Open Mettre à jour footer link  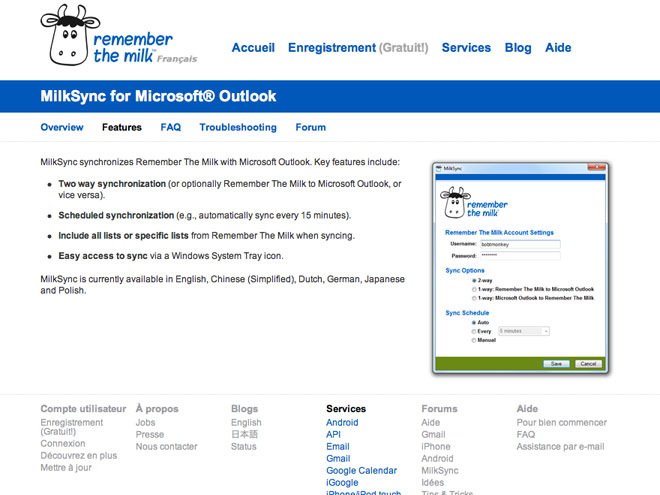point(66,468)
